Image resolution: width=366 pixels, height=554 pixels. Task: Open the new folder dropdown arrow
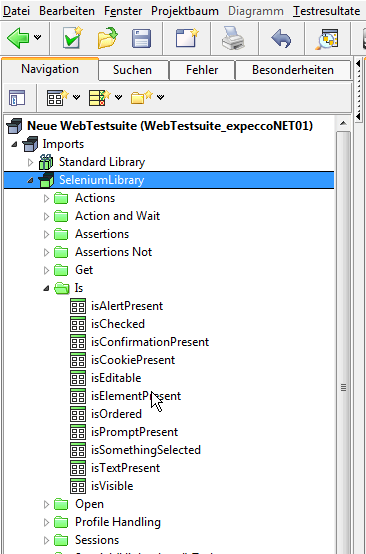tap(160, 97)
